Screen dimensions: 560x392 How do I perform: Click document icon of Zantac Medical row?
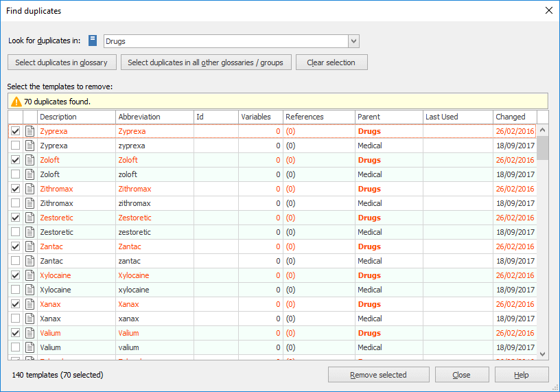click(30, 261)
